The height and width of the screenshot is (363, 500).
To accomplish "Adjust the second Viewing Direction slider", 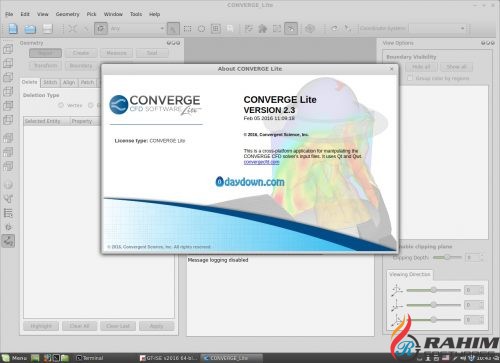I will 433,305.
